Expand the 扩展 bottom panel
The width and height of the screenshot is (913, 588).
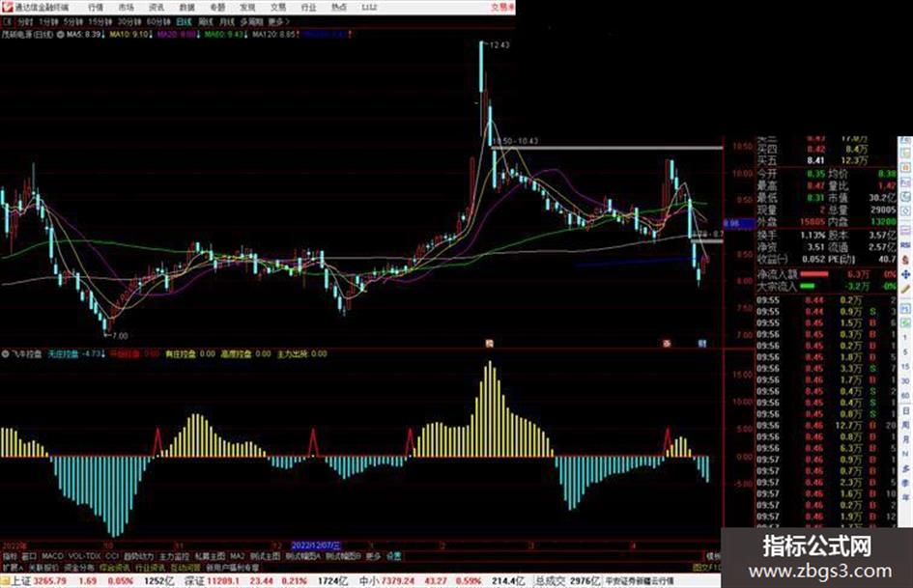pos(12,567)
